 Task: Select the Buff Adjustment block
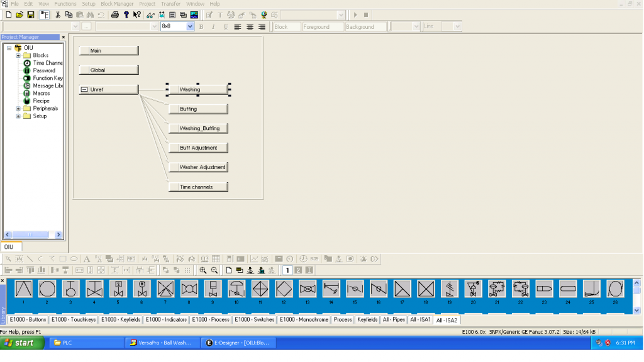click(198, 148)
